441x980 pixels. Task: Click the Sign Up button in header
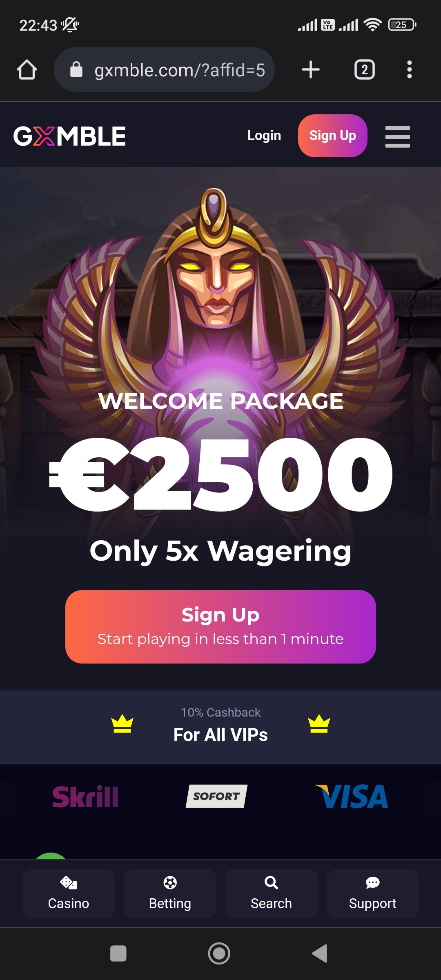click(x=333, y=136)
